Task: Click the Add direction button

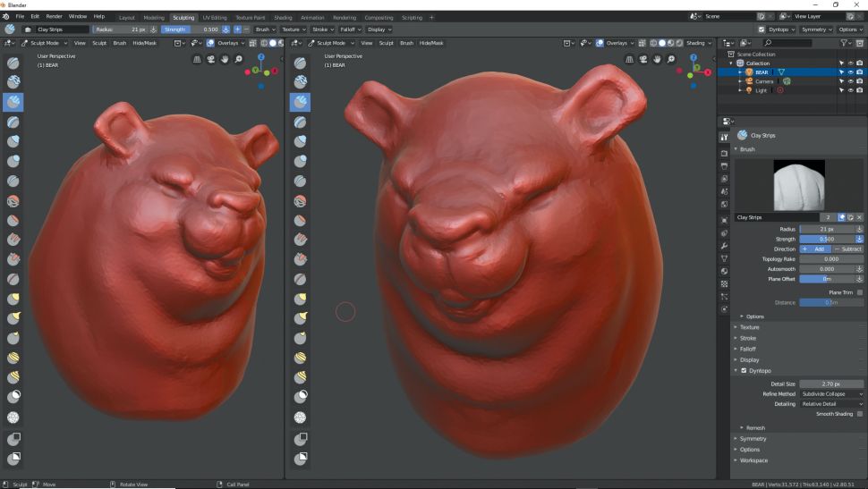Action: coord(813,249)
